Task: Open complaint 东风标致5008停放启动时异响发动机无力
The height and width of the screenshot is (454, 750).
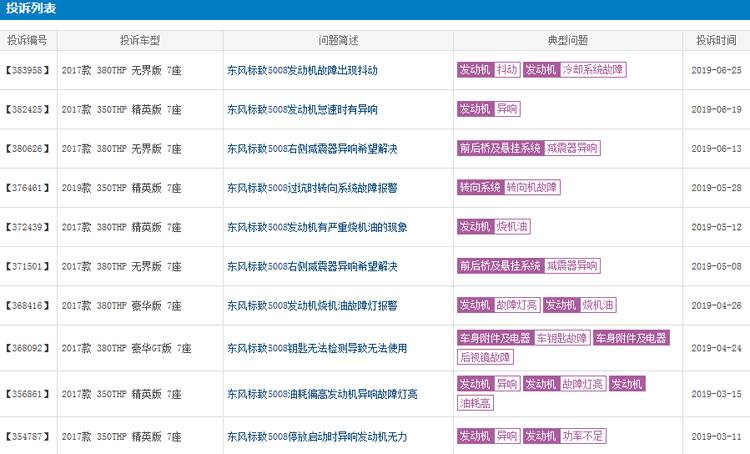Action: point(317,437)
